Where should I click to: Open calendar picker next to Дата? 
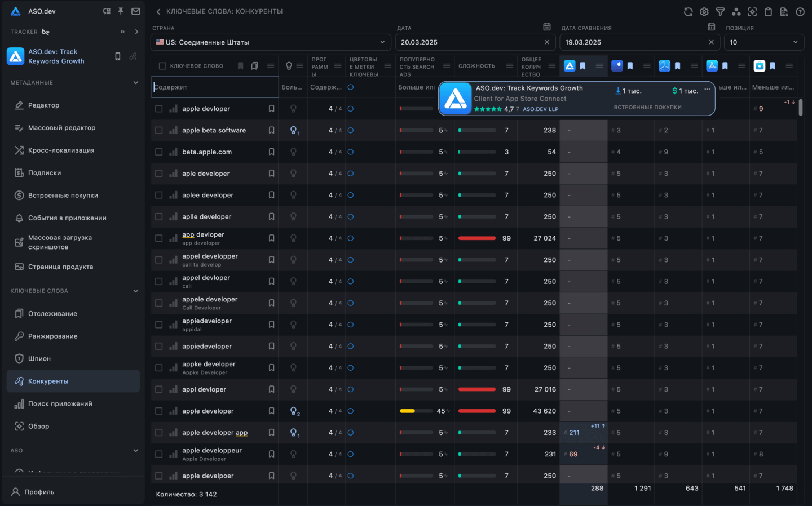tap(546, 27)
